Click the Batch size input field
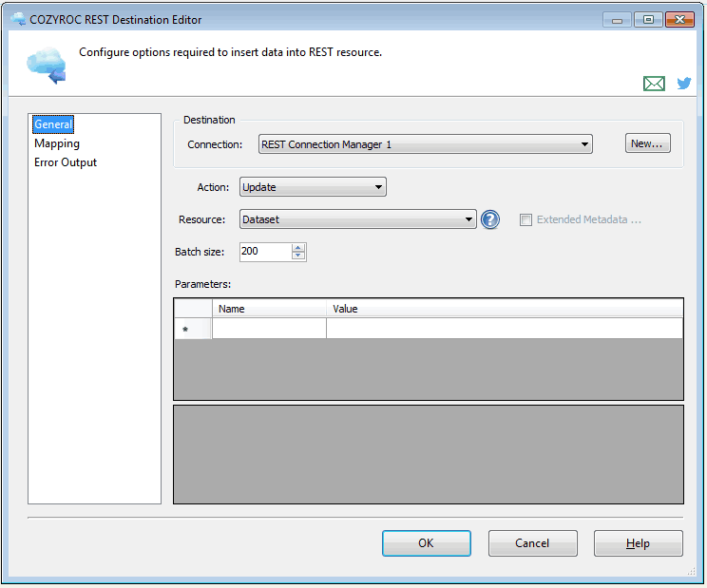This screenshot has height=588, width=707. coord(265,252)
